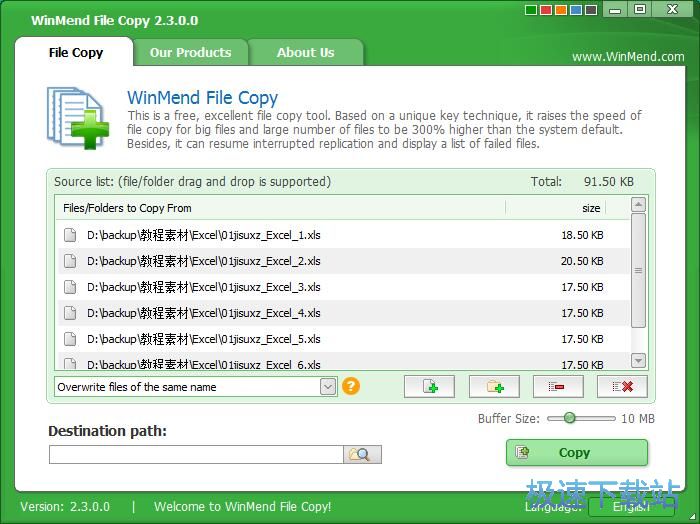700x524 pixels.
Task: Click file icon of Excel_4.xls row
Action: point(70,313)
